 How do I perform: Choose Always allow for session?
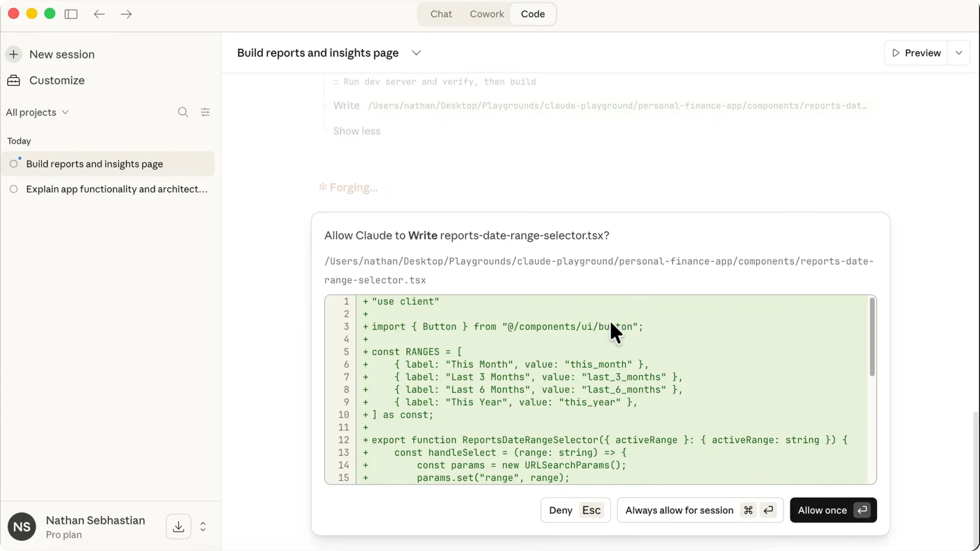(700, 510)
